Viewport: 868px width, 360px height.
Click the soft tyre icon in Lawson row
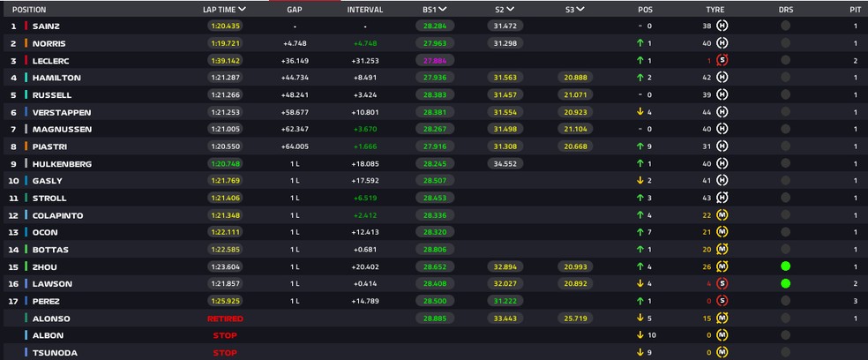722,283
